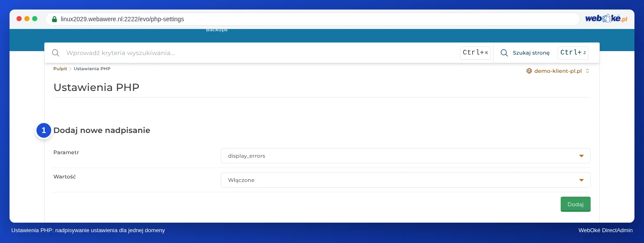Viewport: 644px width, 243px height.
Task: Open the 'Szukaj stronę' page search
Action: [531, 53]
